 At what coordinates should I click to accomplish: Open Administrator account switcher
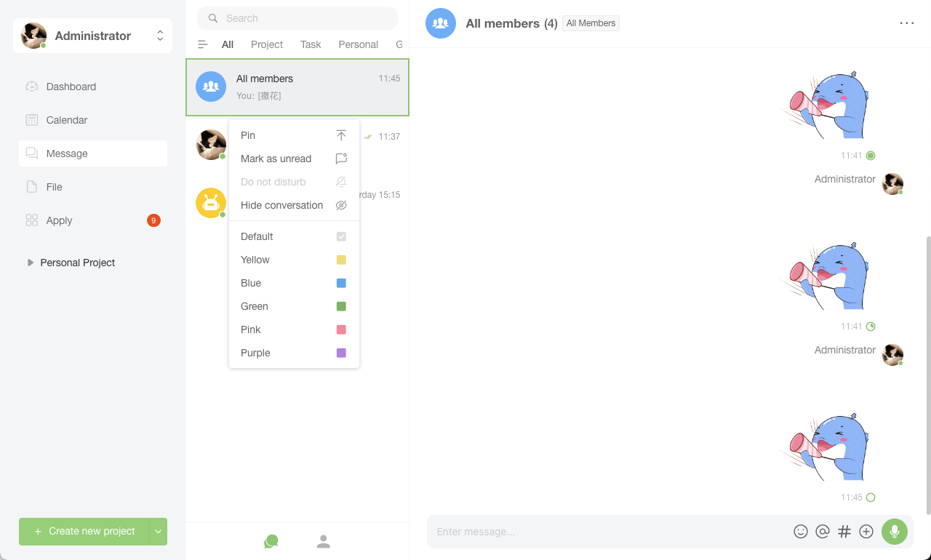160,36
